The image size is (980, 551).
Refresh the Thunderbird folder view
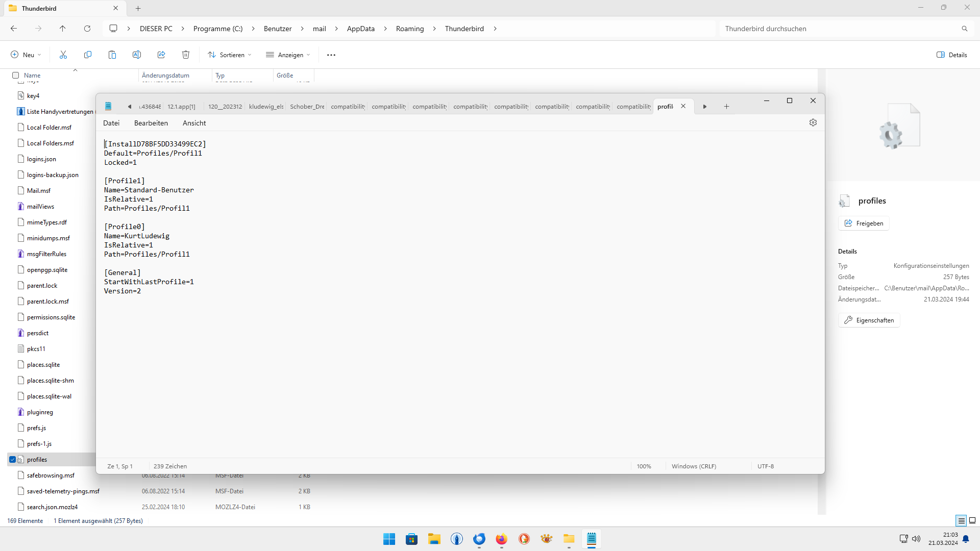[x=87, y=29]
